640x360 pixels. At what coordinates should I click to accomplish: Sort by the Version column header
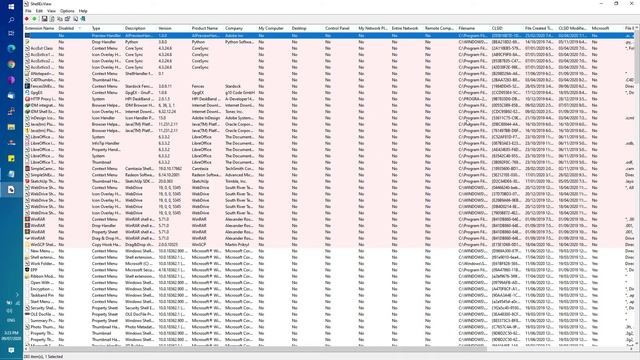click(x=173, y=29)
